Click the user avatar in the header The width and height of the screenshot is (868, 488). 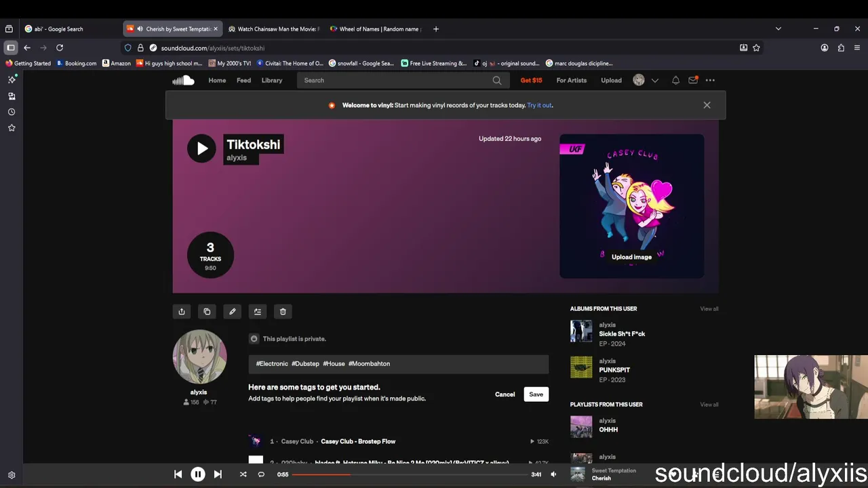[639, 80]
